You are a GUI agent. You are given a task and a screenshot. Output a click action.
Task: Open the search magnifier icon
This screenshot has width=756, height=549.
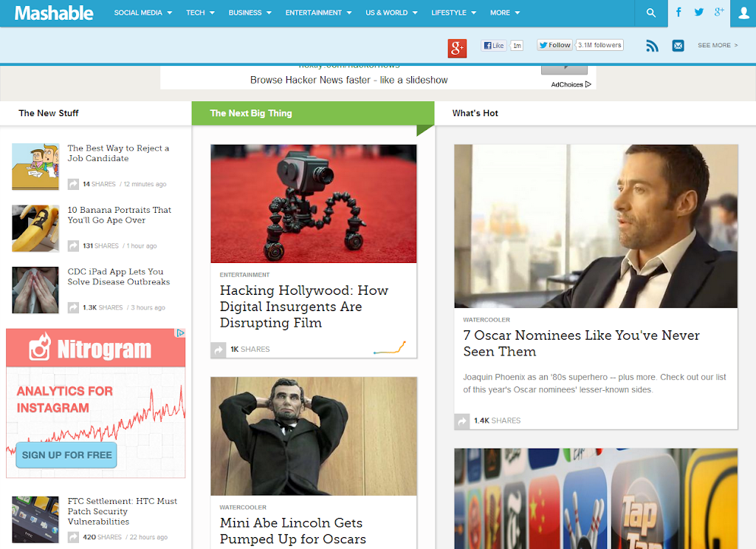[650, 13]
